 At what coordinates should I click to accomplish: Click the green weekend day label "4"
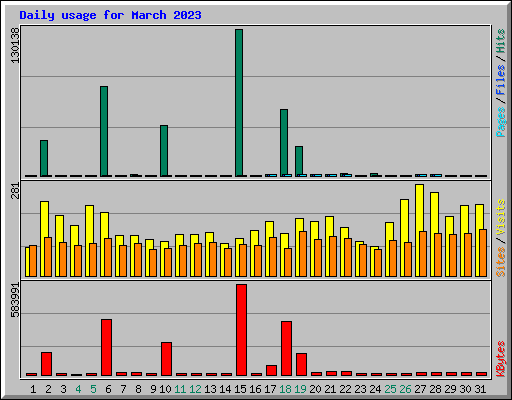coord(78,389)
